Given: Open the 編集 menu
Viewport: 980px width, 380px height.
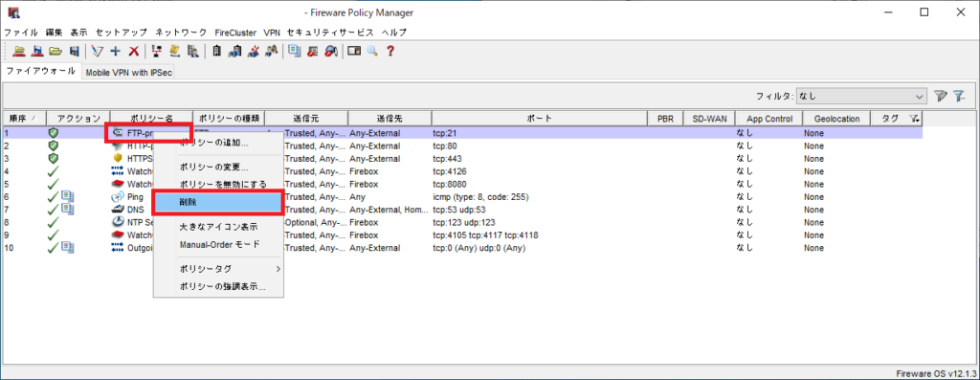Looking at the screenshot, I should pyautogui.click(x=55, y=32).
